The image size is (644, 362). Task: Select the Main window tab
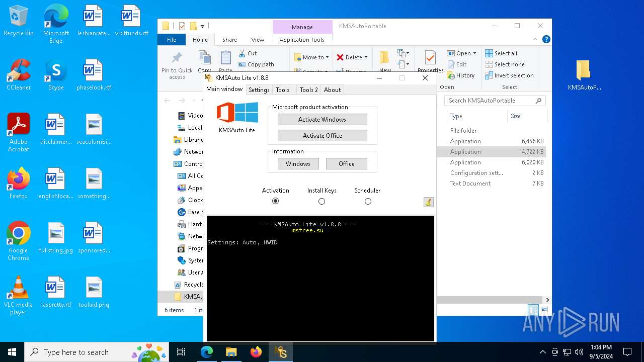pyautogui.click(x=224, y=89)
